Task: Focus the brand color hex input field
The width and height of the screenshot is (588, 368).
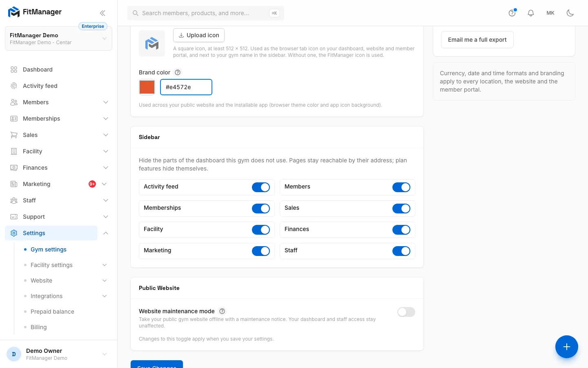Action: [186, 87]
